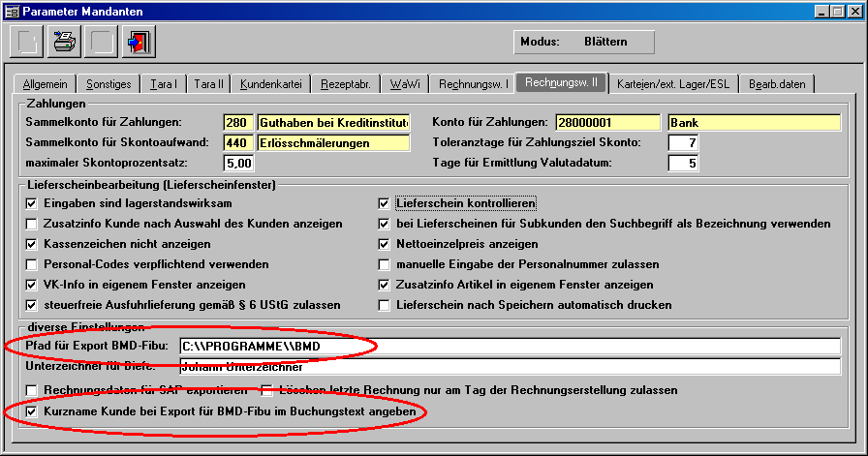Maximize the Parameter Mandanten window
868x456 pixels.
(837, 11)
